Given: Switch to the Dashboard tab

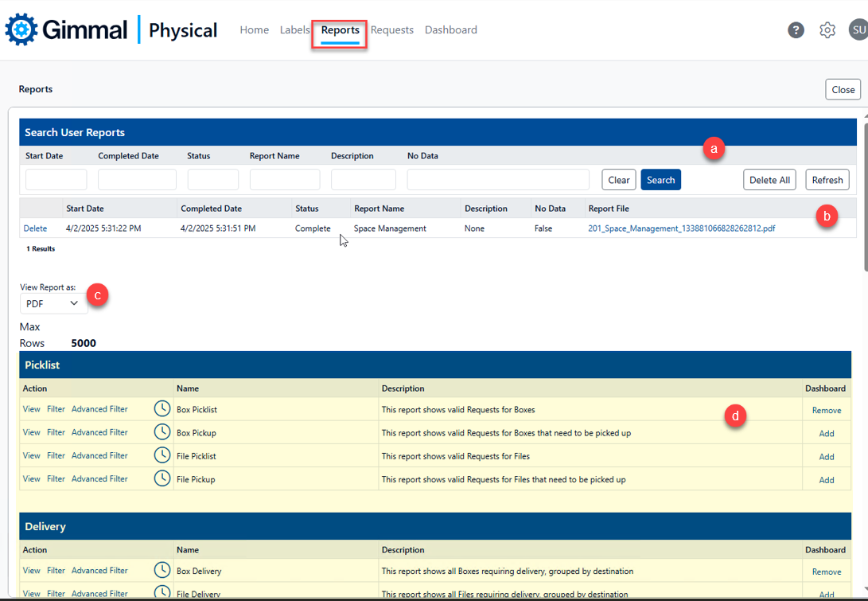Looking at the screenshot, I should pyautogui.click(x=450, y=30).
